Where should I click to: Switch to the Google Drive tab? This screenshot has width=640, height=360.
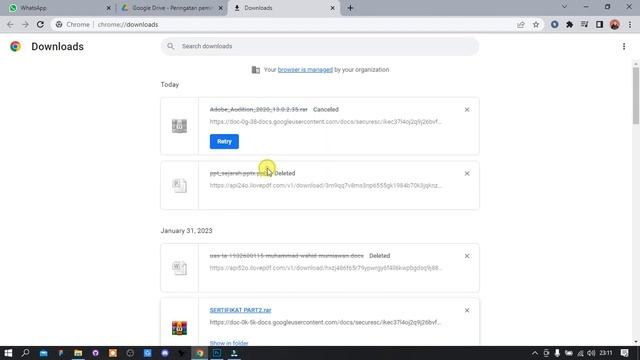[x=171, y=8]
